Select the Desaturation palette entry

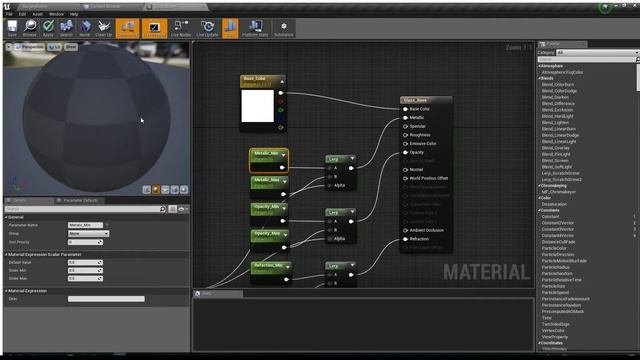(x=554, y=204)
